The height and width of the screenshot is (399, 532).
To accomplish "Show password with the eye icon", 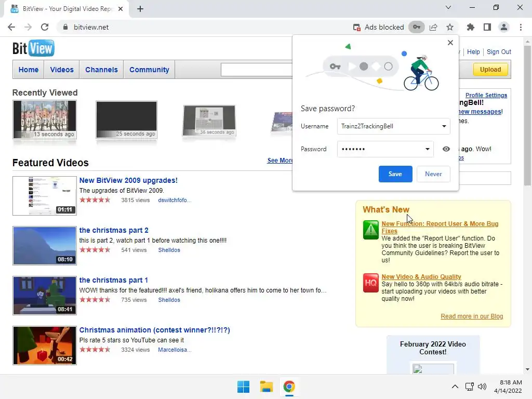I will [446, 149].
